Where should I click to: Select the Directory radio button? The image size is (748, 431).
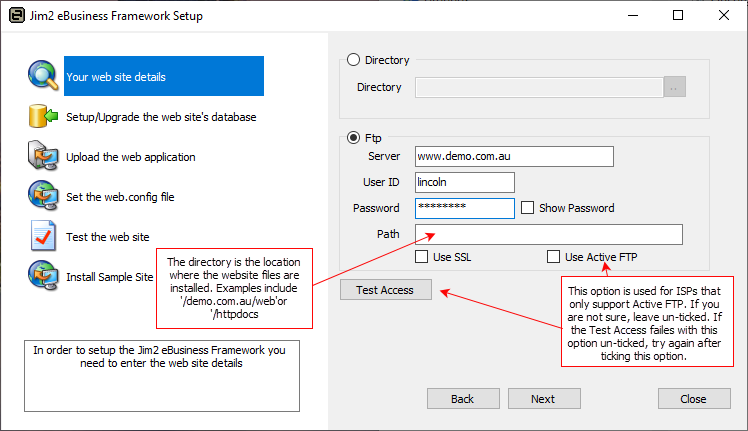click(x=353, y=60)
